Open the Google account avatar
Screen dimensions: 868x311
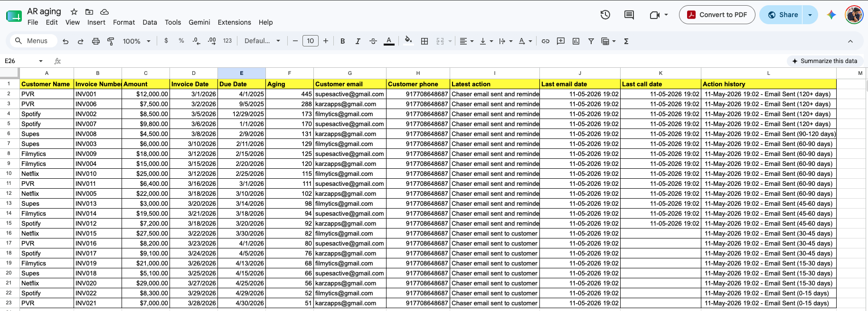(854, 15)
